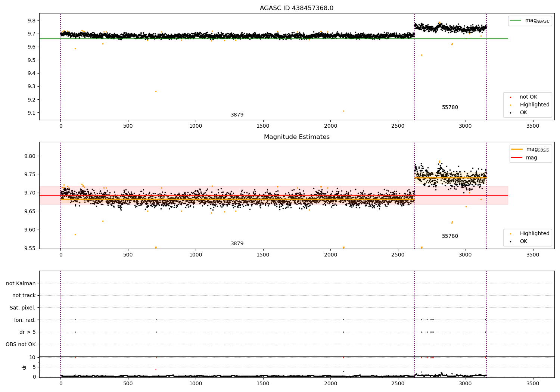
Task: Click the red 'not OK' legend marker dot
Action: tap(511, 97)
